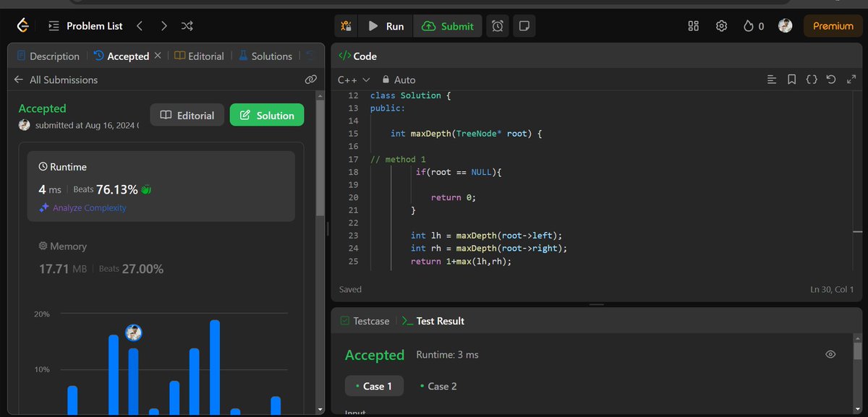
Task: Click the '76.13%' runtime beats value
Action: [116, 189]
